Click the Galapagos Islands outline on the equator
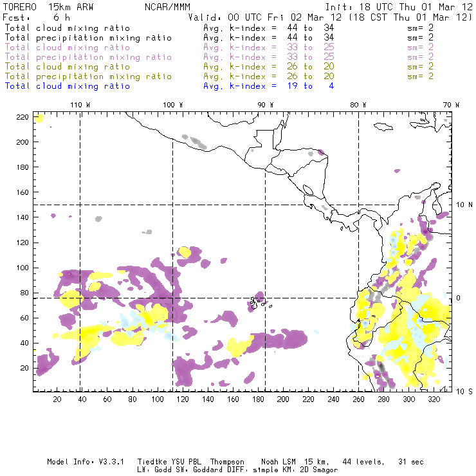476x476 pixels. (257, 300)
